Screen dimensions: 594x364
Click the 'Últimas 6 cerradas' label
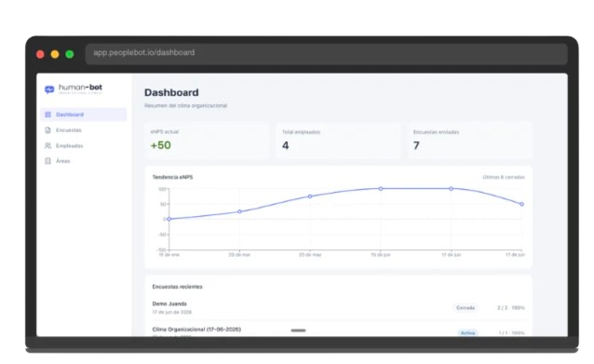504,177
